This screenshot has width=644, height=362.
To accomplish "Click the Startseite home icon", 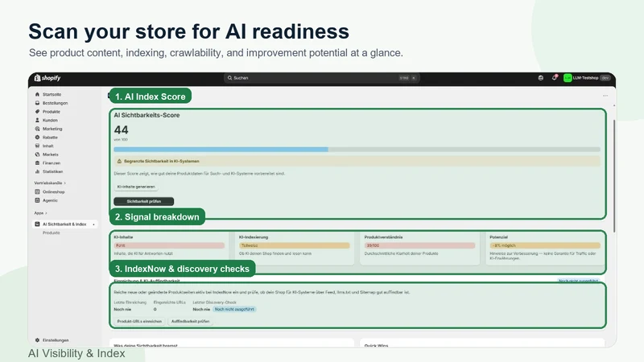I will point(37,94).
